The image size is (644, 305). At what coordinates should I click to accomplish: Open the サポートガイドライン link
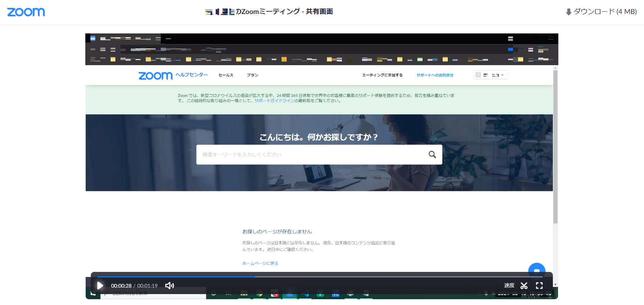point(274,101)
